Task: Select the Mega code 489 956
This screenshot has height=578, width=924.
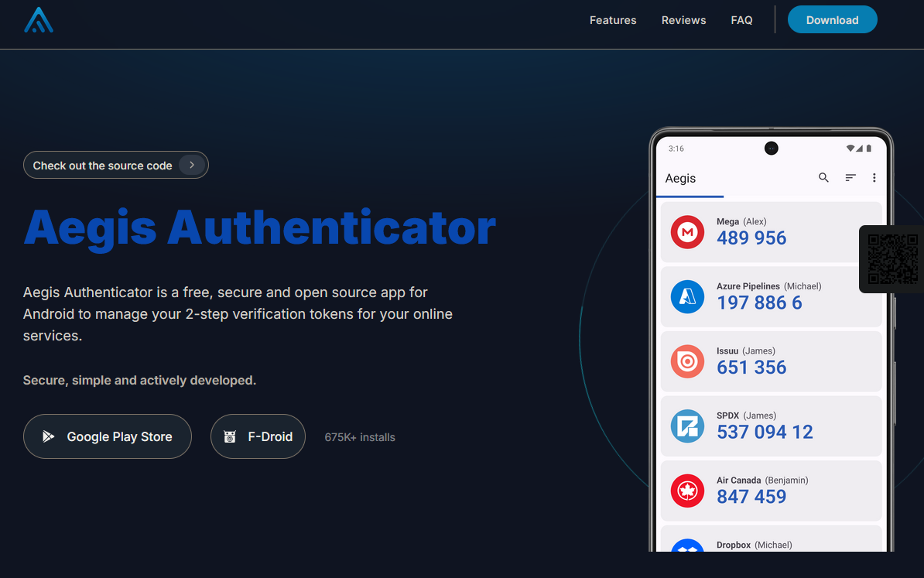Action: (751, 238)
